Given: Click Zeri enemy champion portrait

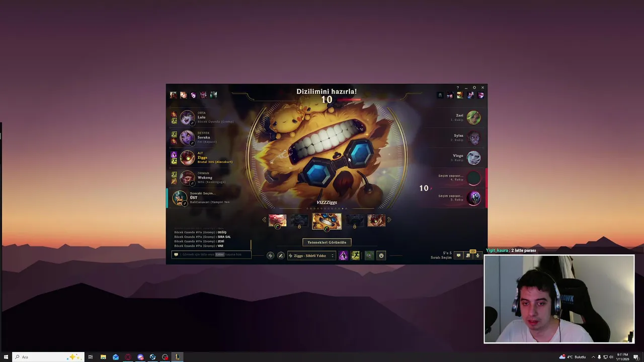Looking at the screenshot, I should coord(473,118).
